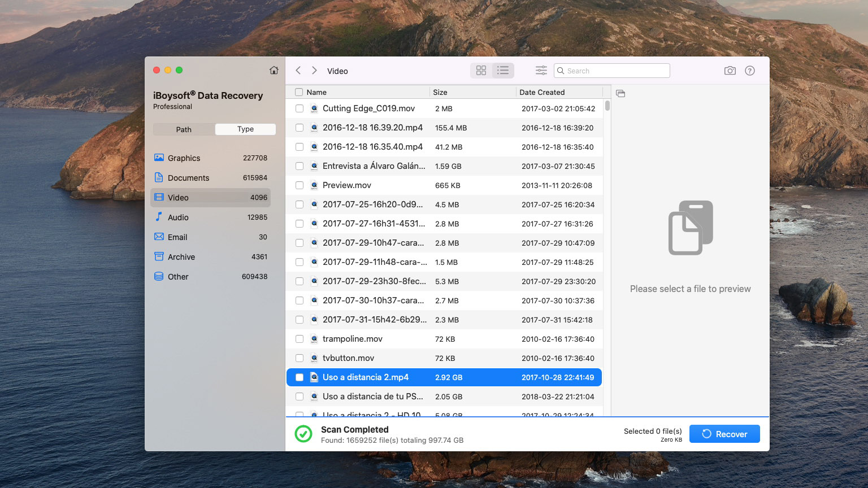Click the green Scan Completed checkmark icon
Image resolution: width=868 pixels, height=488 pixels.
tap(303, 434)
